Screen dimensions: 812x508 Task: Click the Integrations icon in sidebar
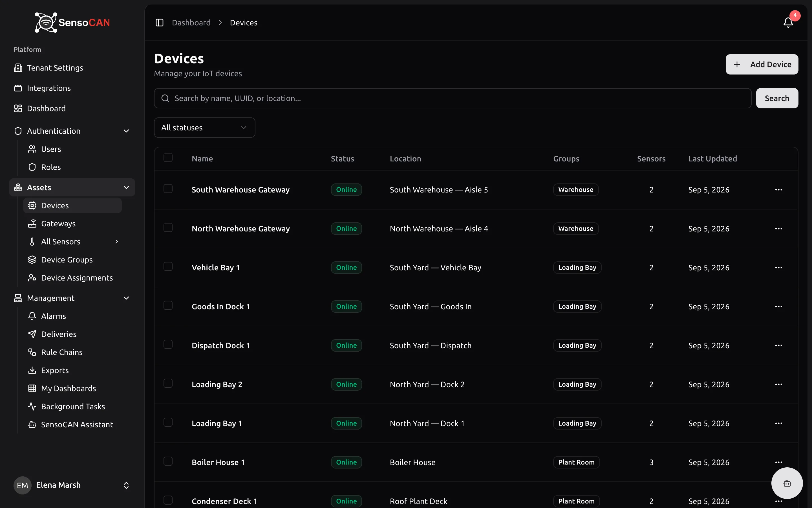coord(18,88)
